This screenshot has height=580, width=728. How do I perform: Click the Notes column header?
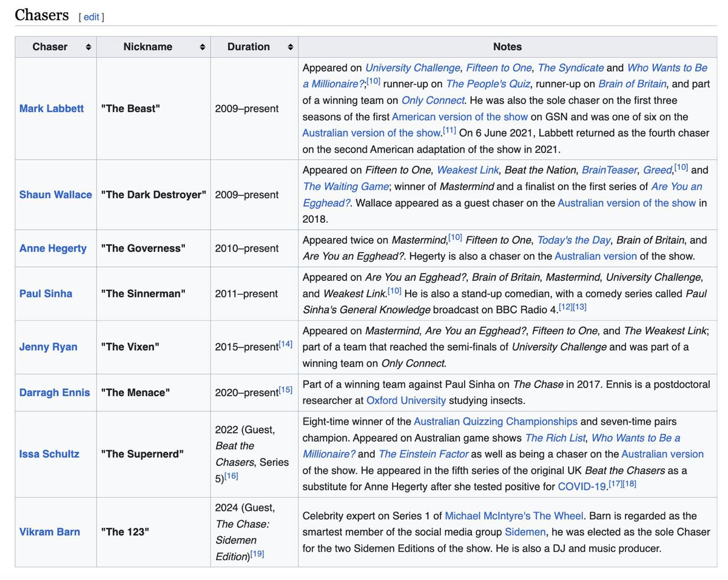click(x=507, y=47)
